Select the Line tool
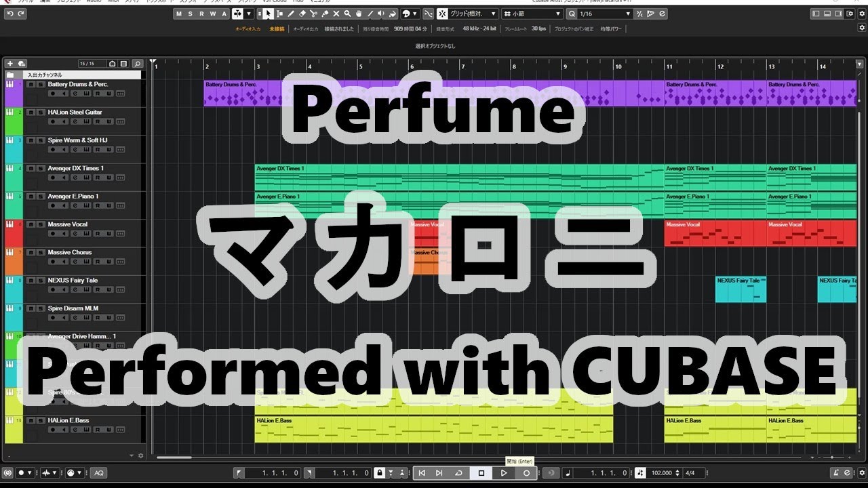Image resolution: width=868 pixels, height=488 pixels. pos(370,14)
